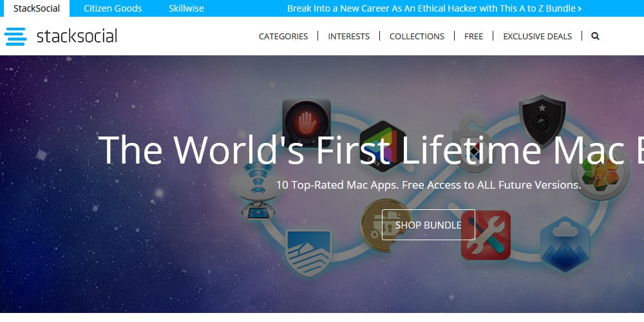Click the red wrench and screwdriver icon

486,235
